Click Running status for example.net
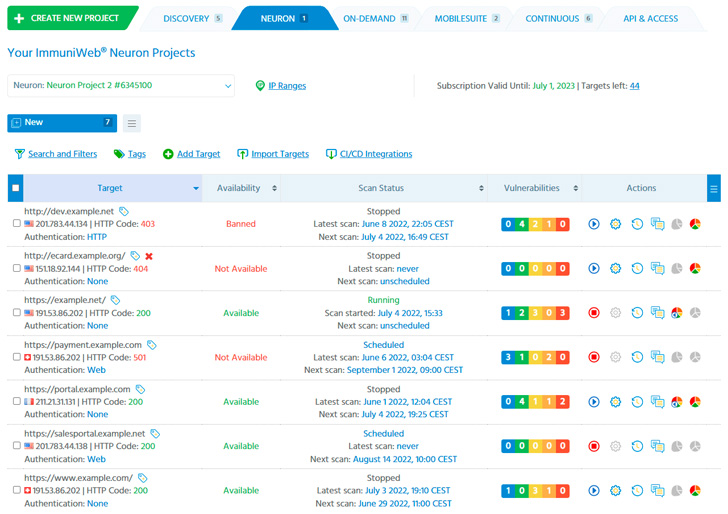The image size is (728, 514). [384, 300]
